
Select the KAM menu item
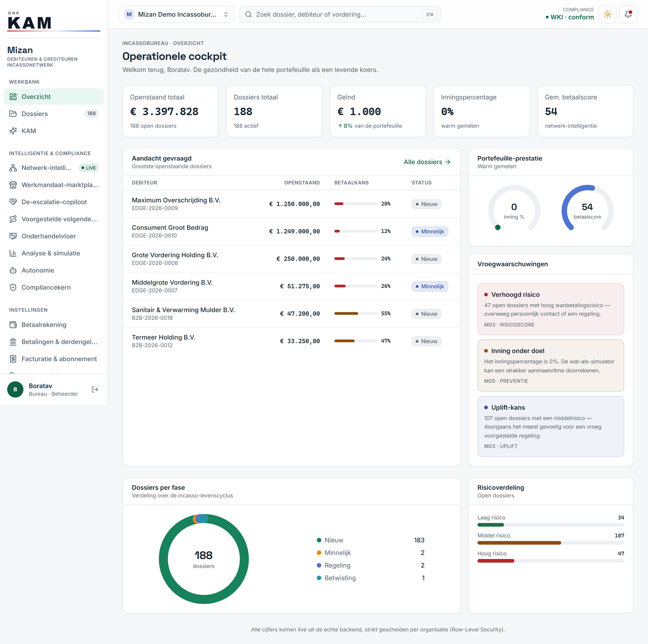click(54, 131)
